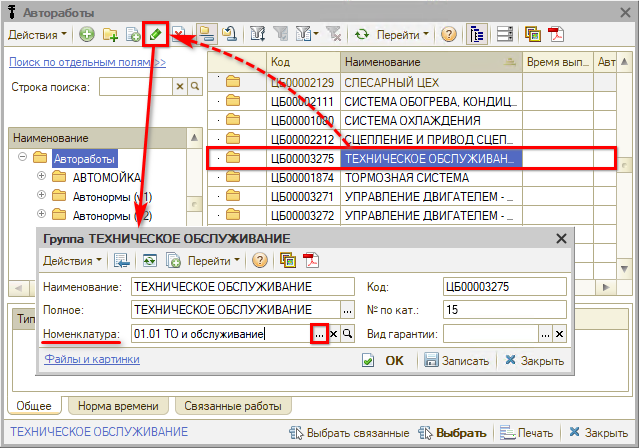
Task: Click the Полное name field
Action: coord(236,310)
